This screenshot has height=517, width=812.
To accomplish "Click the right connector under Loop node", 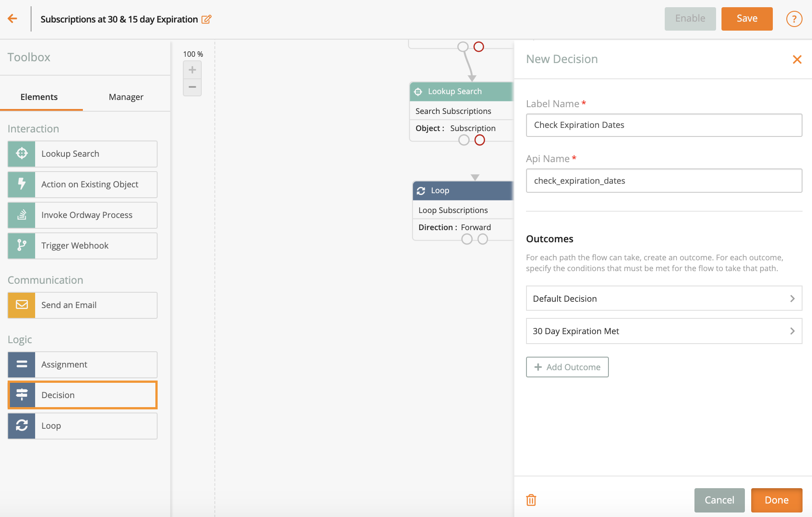I will coord(483,239).
